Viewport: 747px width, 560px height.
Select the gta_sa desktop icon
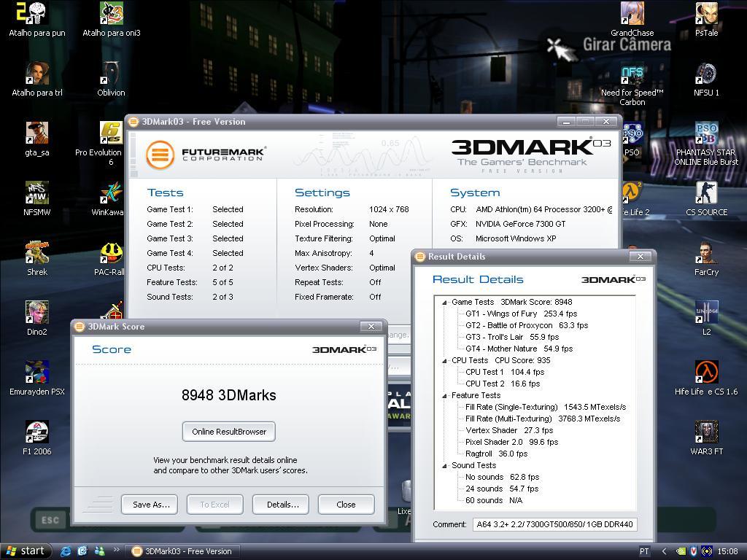coord(37,139)
